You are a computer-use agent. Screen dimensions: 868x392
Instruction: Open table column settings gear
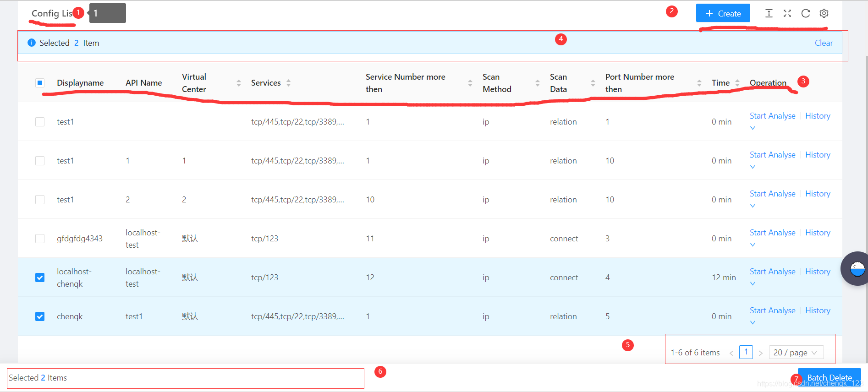(x=824, y=13)
